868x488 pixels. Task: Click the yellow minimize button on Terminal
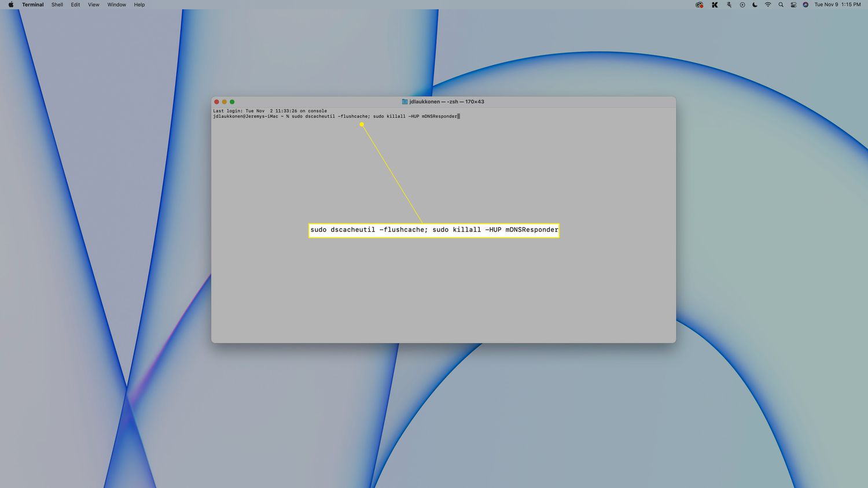point(225,102)
